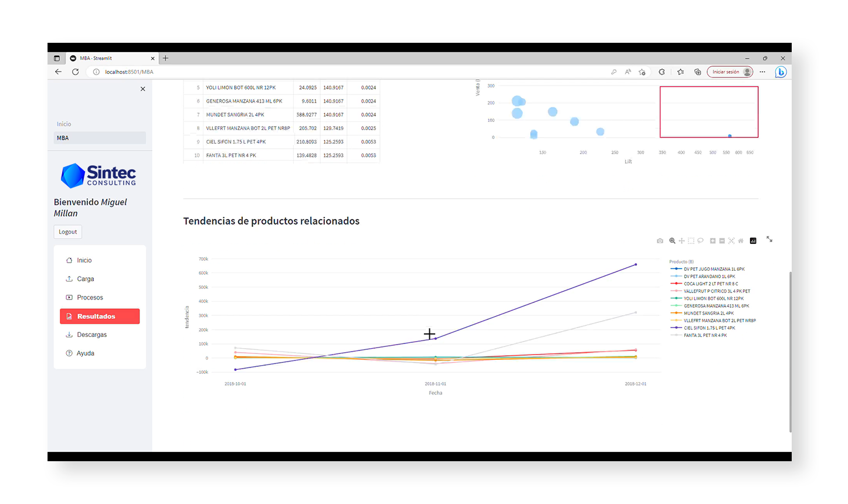Select the MBA page link

click(100, 138)
